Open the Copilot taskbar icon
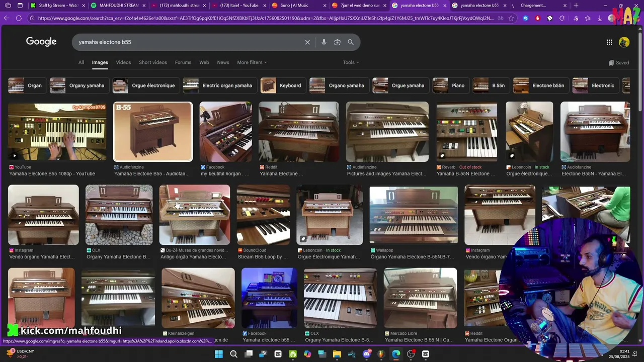This screenshot has width=644, height=362. [307, 354]
